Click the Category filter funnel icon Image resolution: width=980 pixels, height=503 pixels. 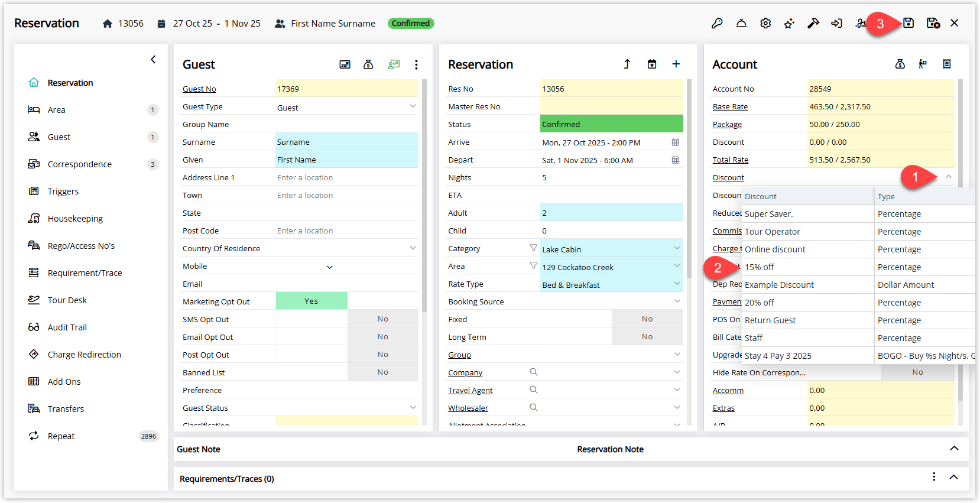(x=534, y=248)
